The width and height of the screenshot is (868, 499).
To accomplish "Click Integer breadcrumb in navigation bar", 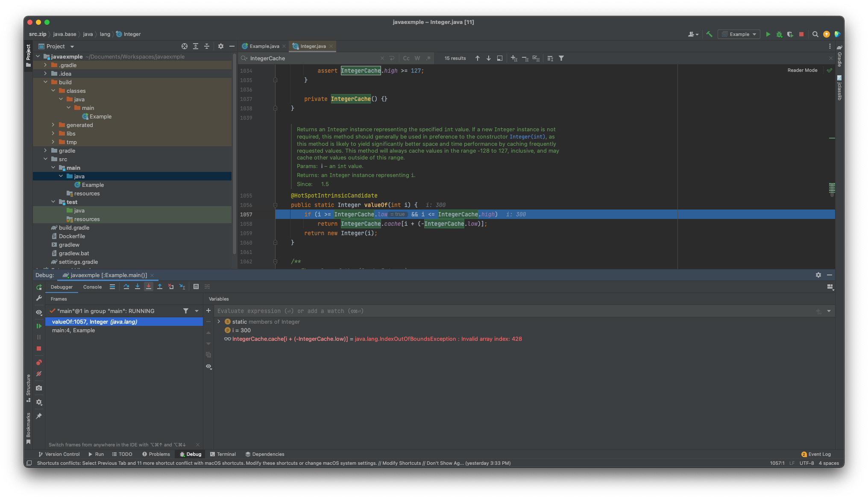I will pos(128,34).
